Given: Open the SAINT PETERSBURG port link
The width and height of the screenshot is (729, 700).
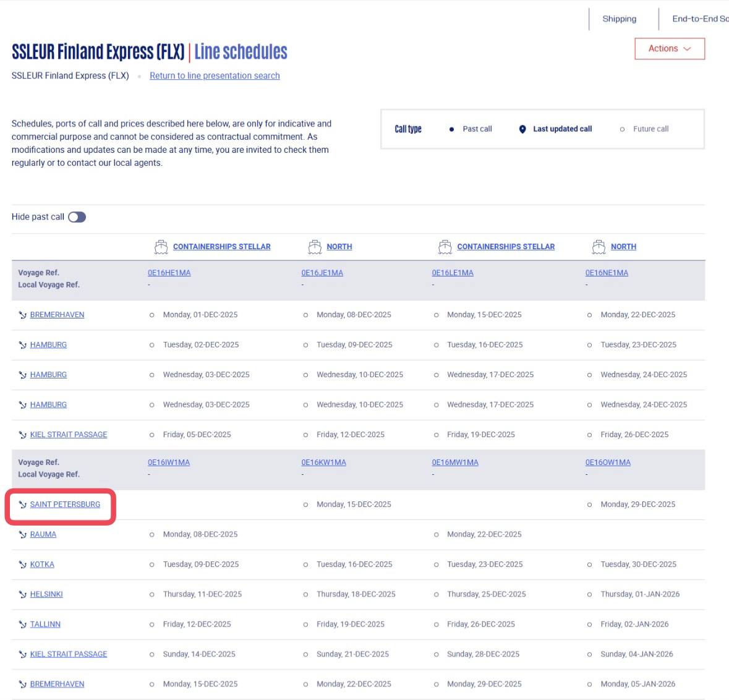Looking at the screenshot, I should tap(65, 505).
